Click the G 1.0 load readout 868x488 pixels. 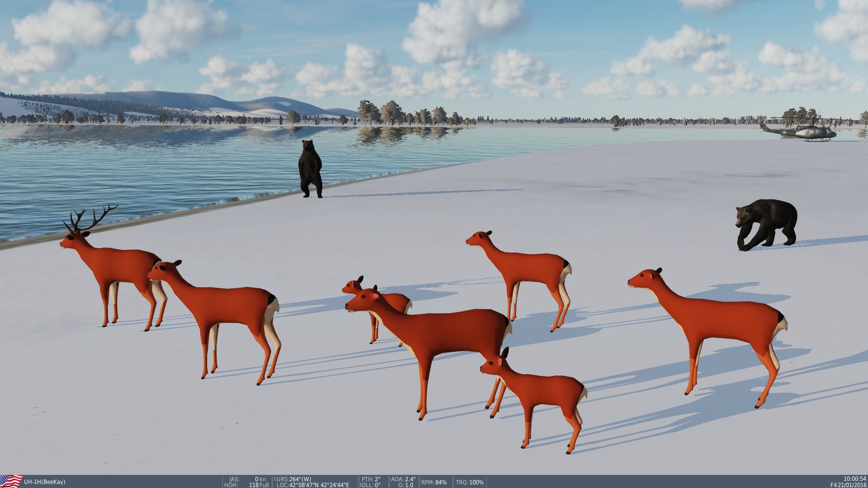(x=406, y=485)
